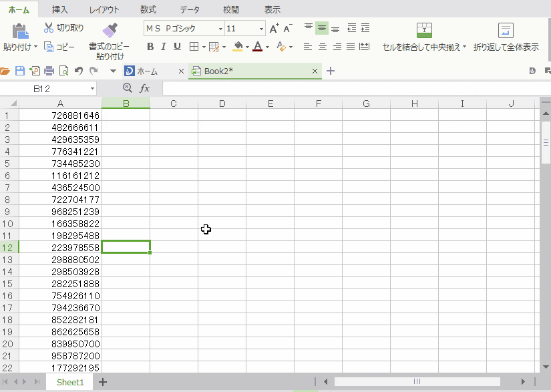Click the formula bar input field
Viewport: 551px width, 392px height.
coord(357,88)
